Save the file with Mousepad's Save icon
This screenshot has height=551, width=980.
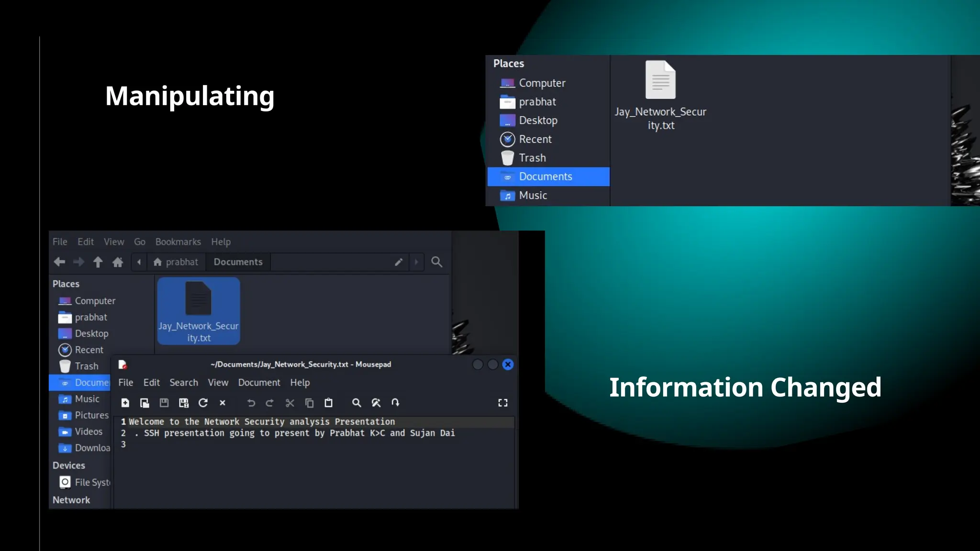(164, 403)
